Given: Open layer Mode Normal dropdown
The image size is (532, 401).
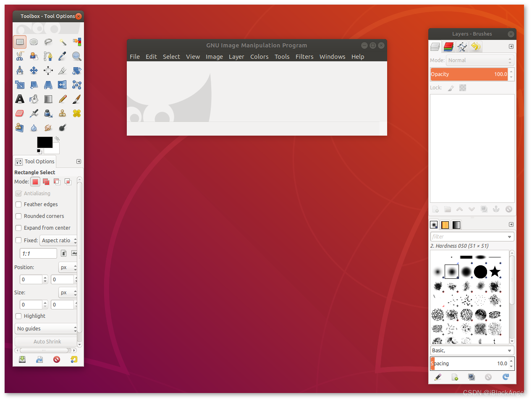Looking at the screenshot, I should coord(480,60).
